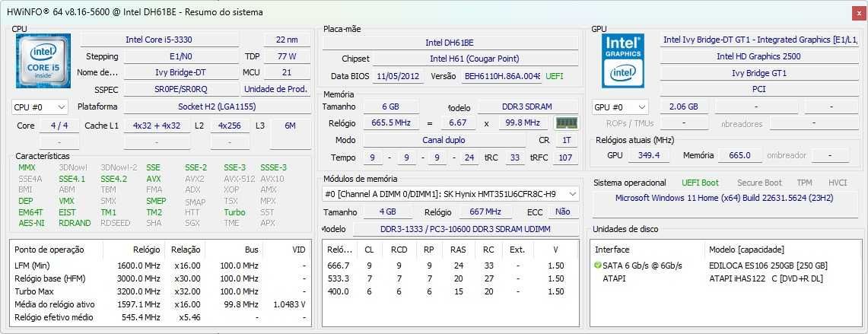This screenshot has height=334, width=868.
Task: Click the 1.0483 V VID value
Action: click(290, 304)
